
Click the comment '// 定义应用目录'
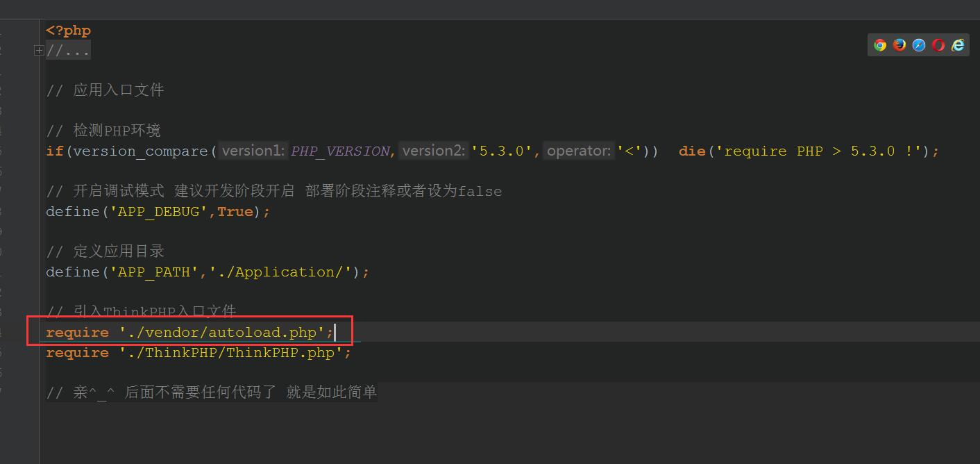pyautogui.click(x=105, y=251)
